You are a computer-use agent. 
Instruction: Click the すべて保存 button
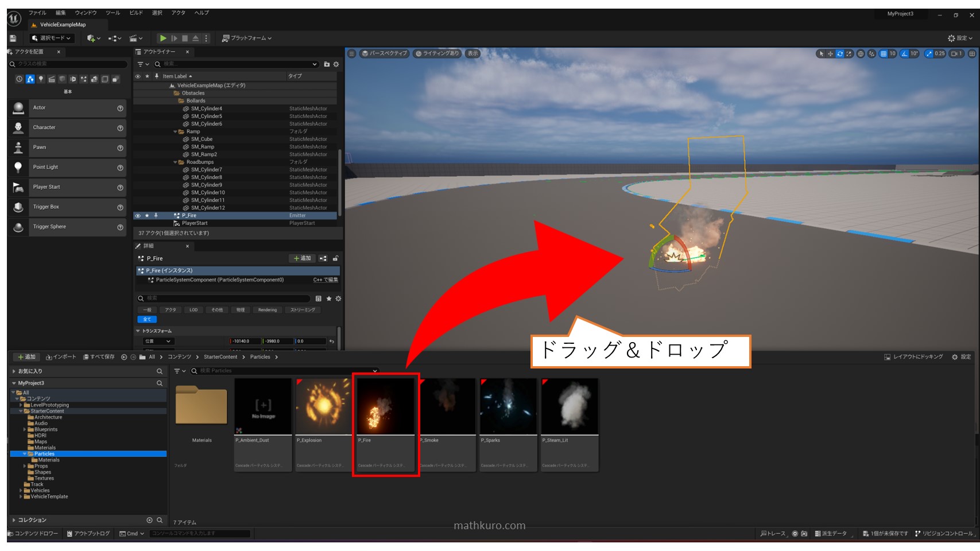99,357
